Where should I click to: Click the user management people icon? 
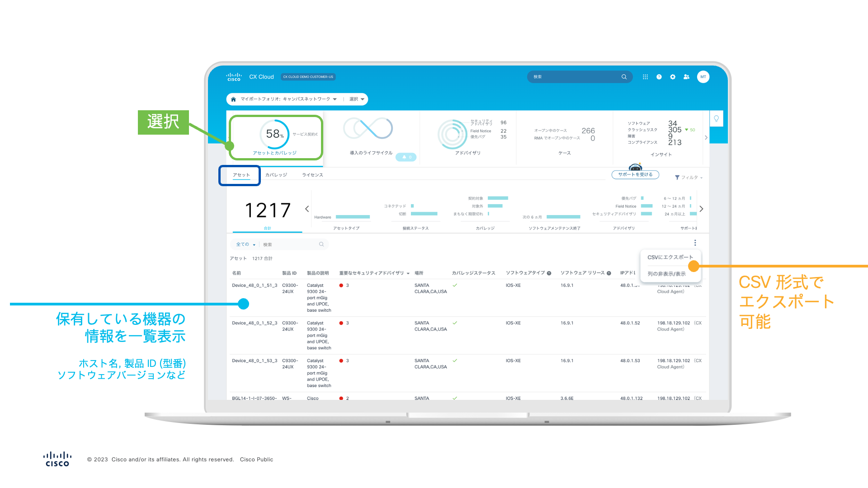[x=686, y=77]
